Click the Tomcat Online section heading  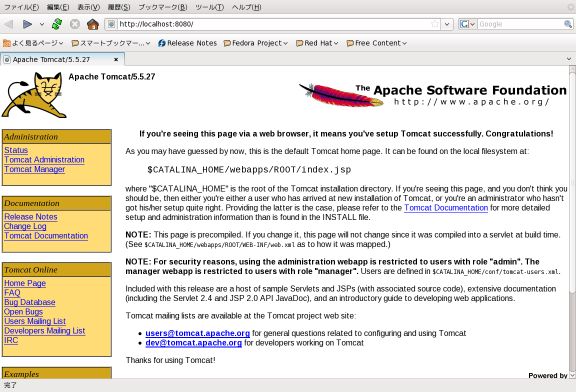[x=31, y=270]
